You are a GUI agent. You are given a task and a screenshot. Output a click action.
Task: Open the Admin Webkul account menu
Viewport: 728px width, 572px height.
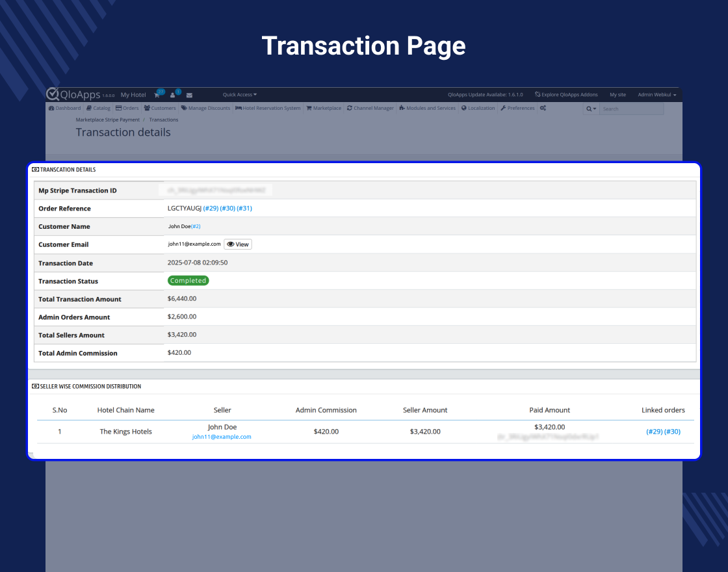(656, 95)
